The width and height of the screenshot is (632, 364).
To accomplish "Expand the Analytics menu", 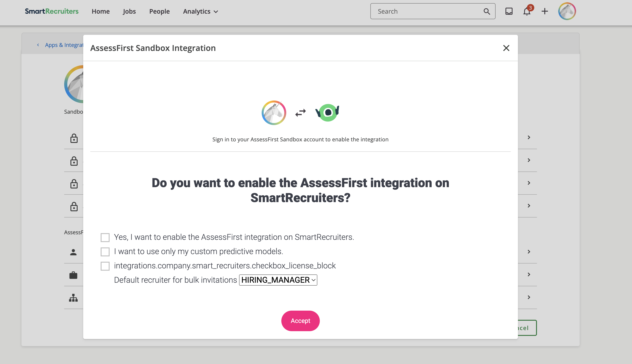I will point(200,11).
